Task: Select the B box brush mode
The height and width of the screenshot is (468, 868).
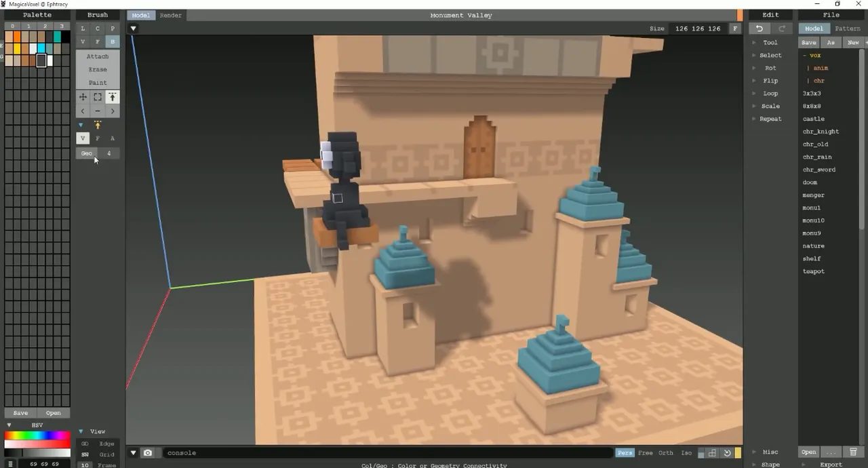Action: click(113, 42)
